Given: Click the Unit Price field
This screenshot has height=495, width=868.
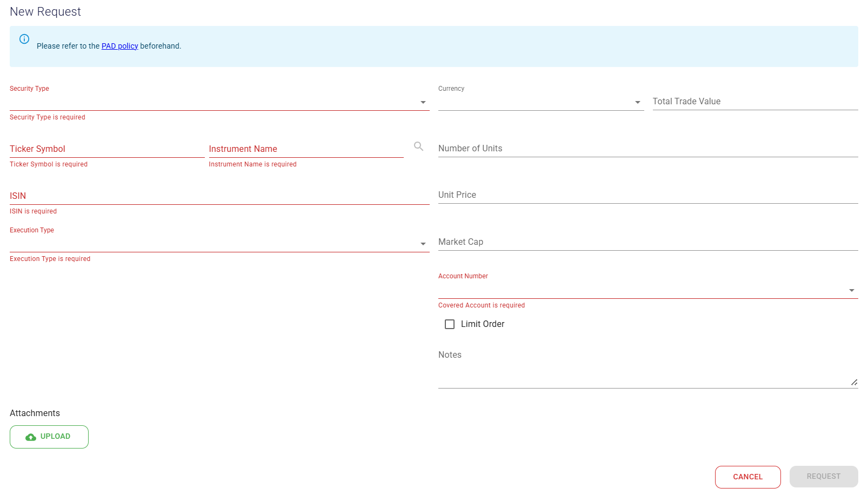Looking at the screenshot, I should click(x=647, y=195).
